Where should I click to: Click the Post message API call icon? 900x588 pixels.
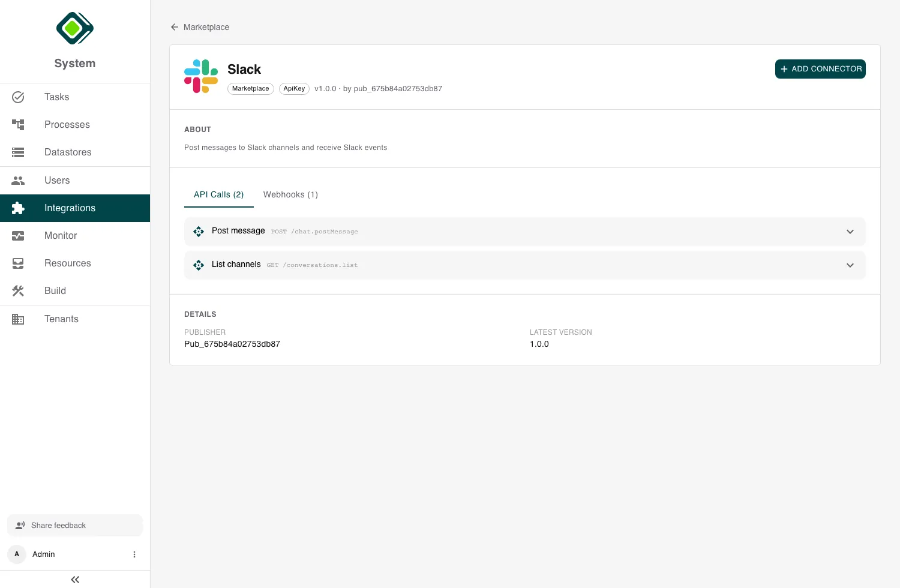(x=199, y=232)
